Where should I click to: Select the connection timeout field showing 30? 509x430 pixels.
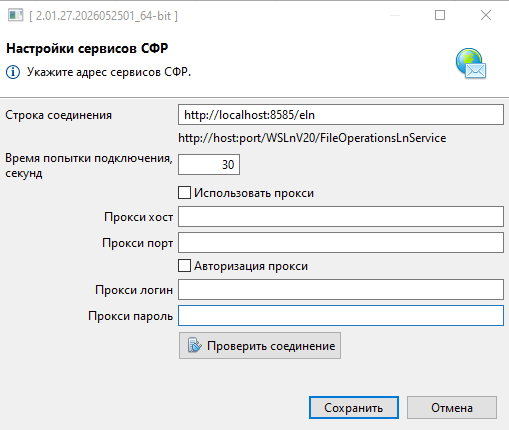(x=209, y=164)
